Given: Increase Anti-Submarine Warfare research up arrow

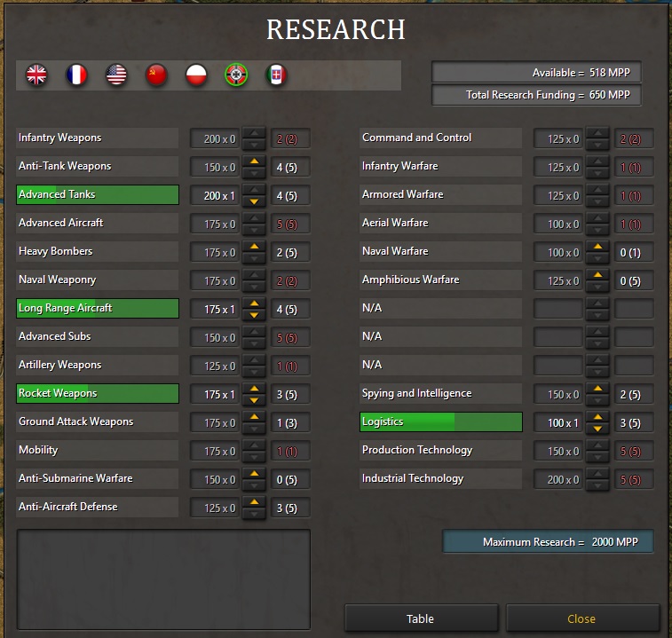Looking at the screenshot, I should click(x=254, y=474).
